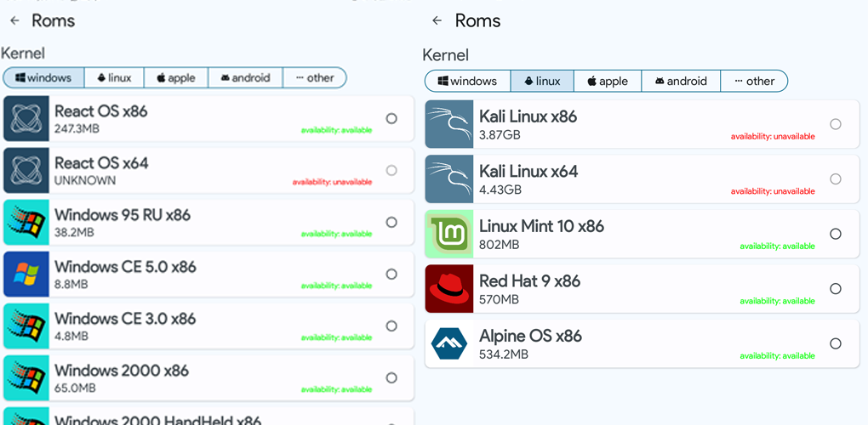868x425 pixels.
Task: Click the "Windows CE 5.0 x86" title text
Action: (x=125, y=267)
